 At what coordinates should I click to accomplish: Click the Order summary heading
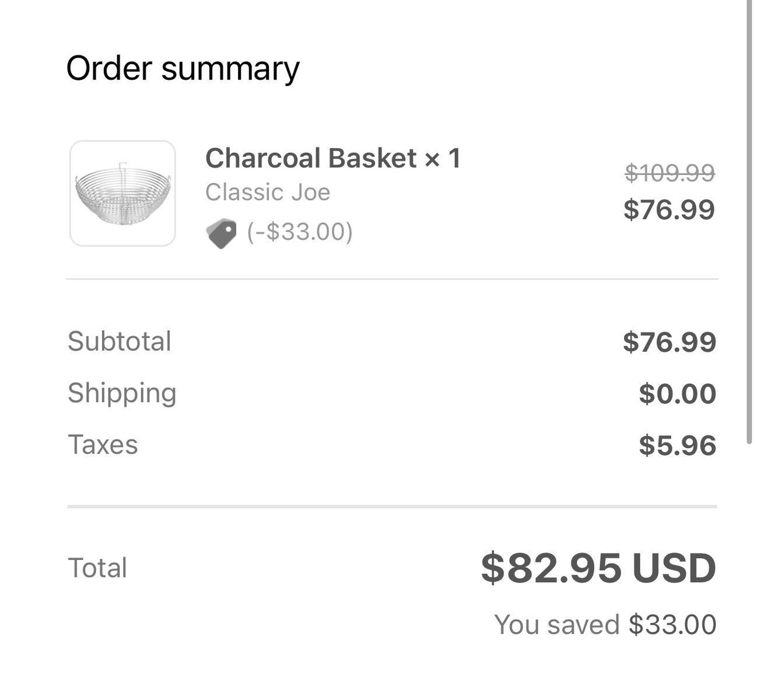tap(183, 68)
